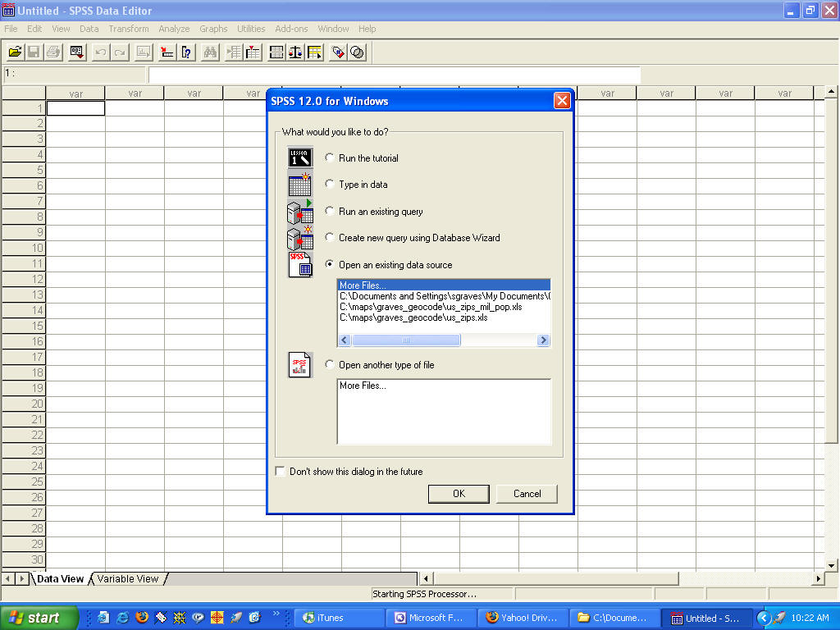Open the Utilities menu
This screenshot has height=630, width=840.
251,29
